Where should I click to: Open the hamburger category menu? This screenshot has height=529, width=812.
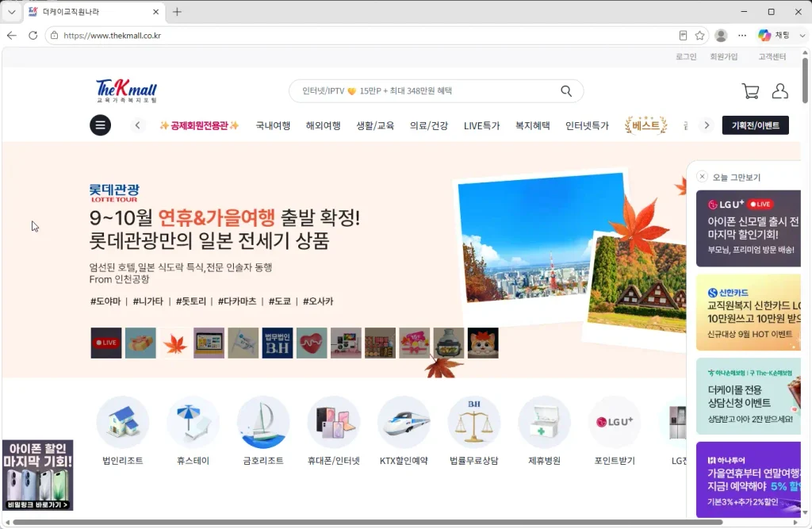pos(101,125)
